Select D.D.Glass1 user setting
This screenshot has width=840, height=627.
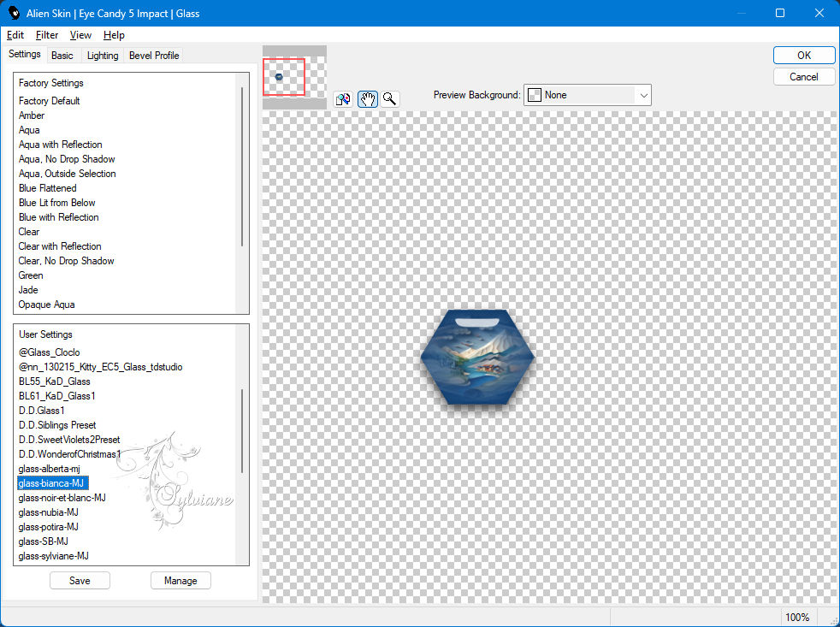pos(41,410)
